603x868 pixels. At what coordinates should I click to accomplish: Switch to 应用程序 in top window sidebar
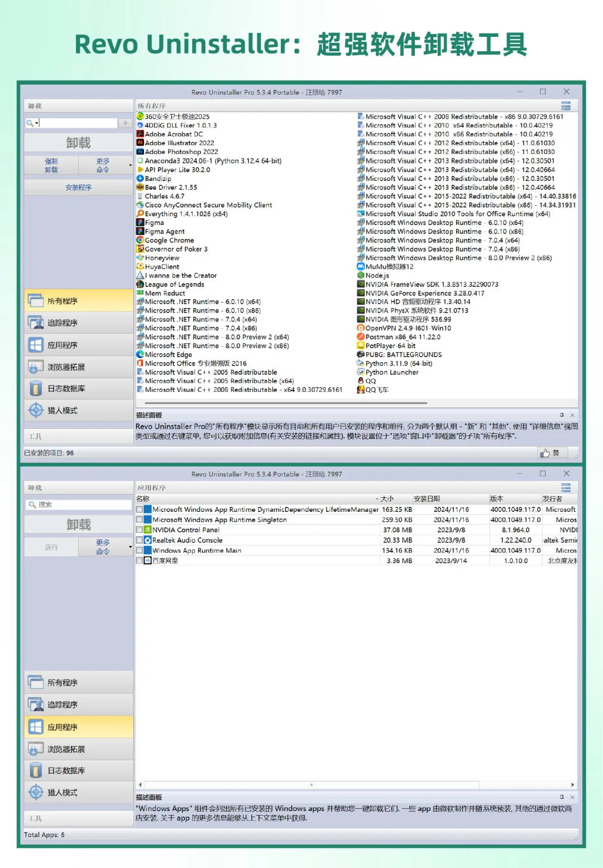78,345
